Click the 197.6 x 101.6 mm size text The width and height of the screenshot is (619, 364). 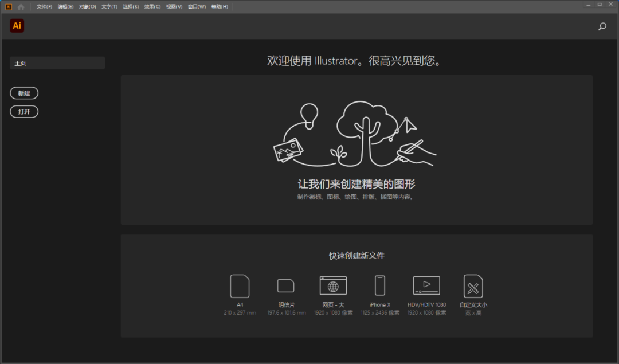point(286,312)
